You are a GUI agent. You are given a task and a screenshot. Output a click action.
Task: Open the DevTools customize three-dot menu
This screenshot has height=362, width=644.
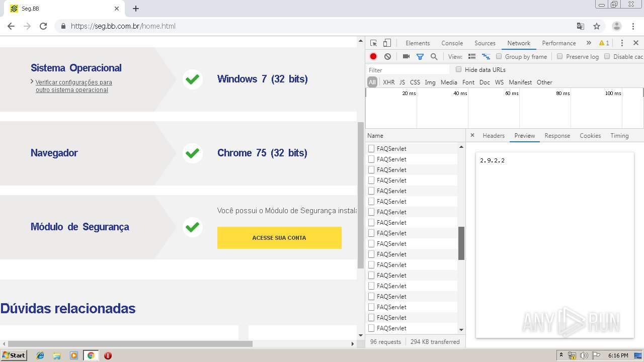(622, 43)
